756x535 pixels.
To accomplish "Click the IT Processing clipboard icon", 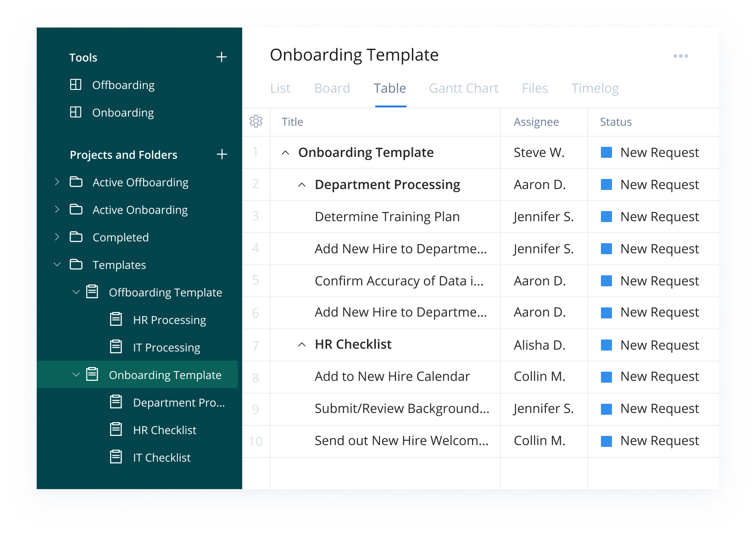I will 116,346.
